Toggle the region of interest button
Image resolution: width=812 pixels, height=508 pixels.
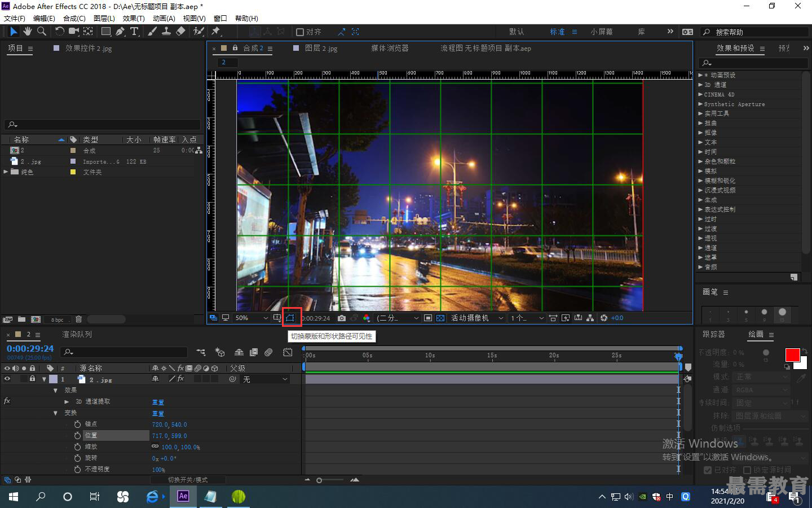[x=428, y=318]
